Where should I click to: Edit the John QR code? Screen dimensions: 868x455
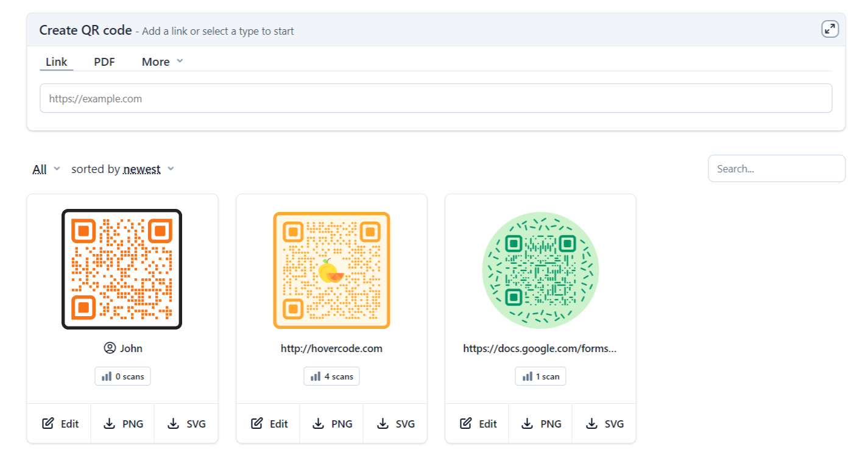point(59,423)
